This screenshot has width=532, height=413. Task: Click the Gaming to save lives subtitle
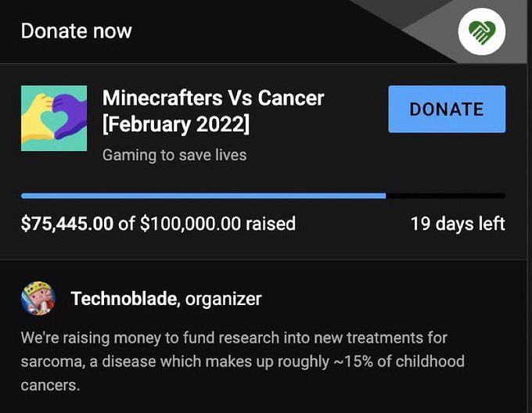[174, 155]
